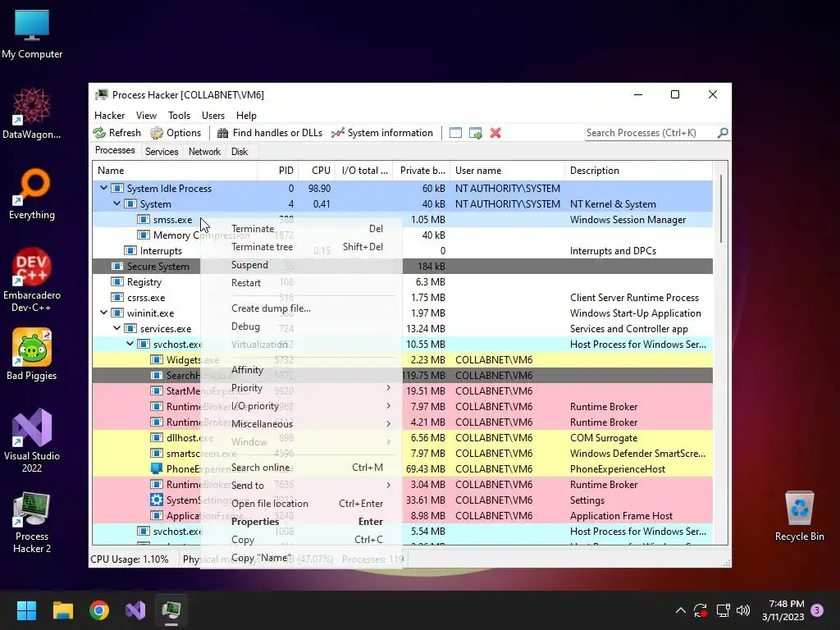Open the Help menu
Screen dimensions: 840x630
click(x=246, y=115)
